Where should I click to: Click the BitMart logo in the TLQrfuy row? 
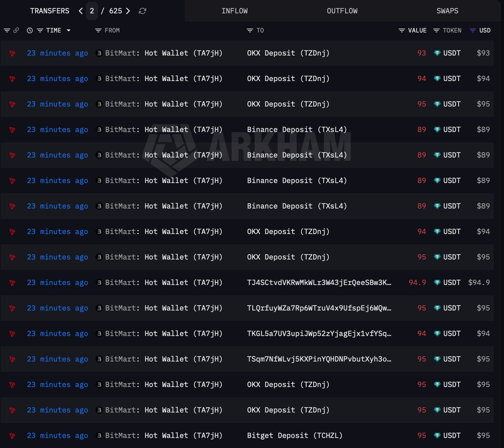99,308
